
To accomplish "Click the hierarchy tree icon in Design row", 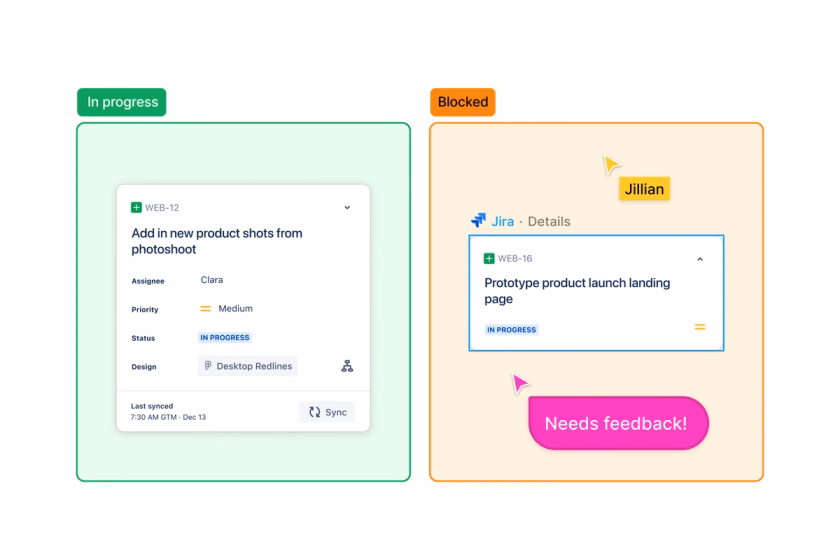I will (x=347, y=366).
